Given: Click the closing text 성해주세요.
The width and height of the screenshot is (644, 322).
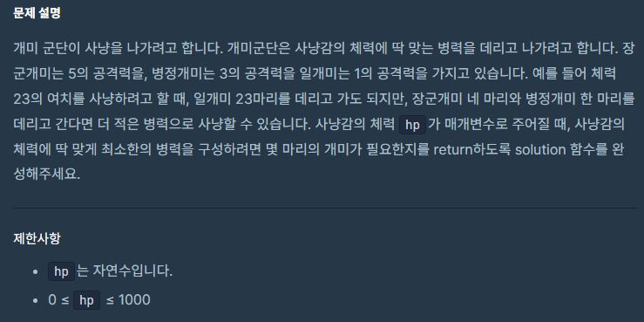Looking at the screenshot, I should [x=46, y=175].
